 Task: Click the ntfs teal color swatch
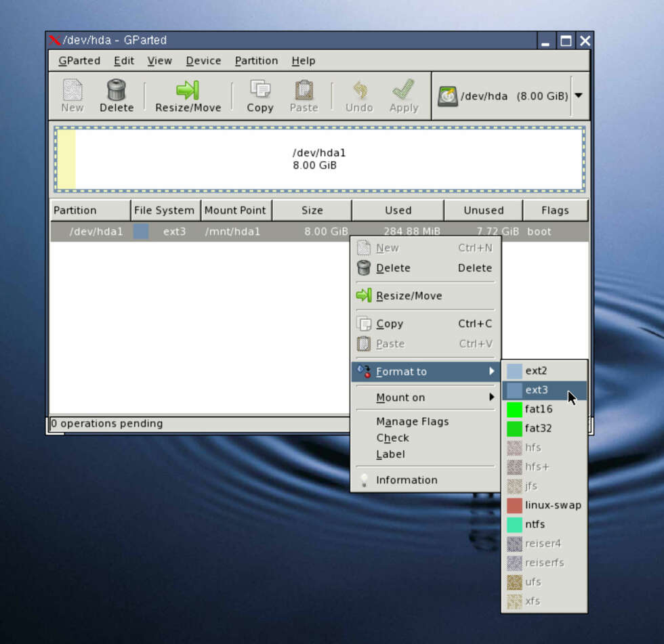514,525
